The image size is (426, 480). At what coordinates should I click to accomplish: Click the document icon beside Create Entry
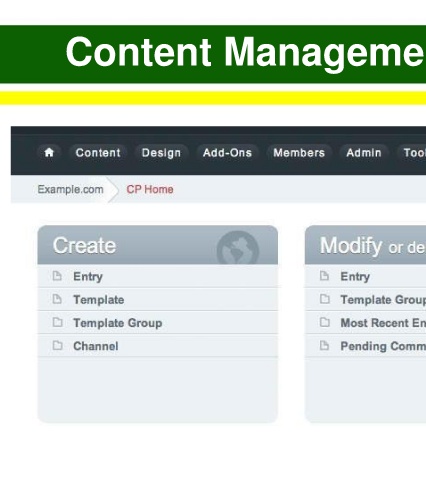(57, 276)
